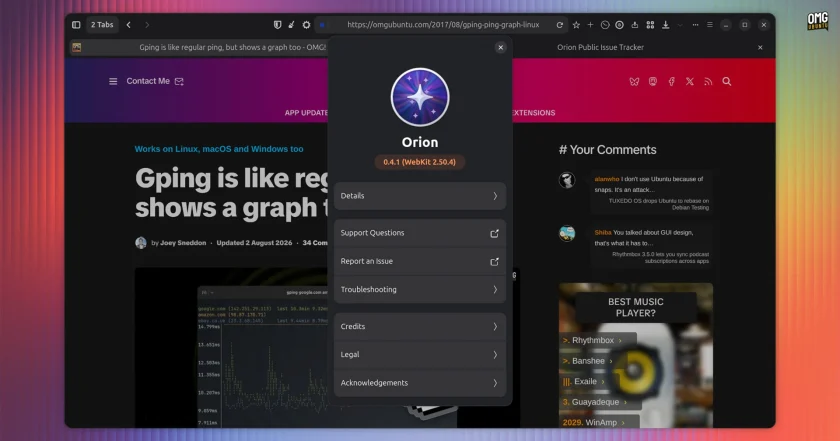This screenshot has width=840, height=441.
Task: Click alanwho's avatar image
Action: coord(567,180)
